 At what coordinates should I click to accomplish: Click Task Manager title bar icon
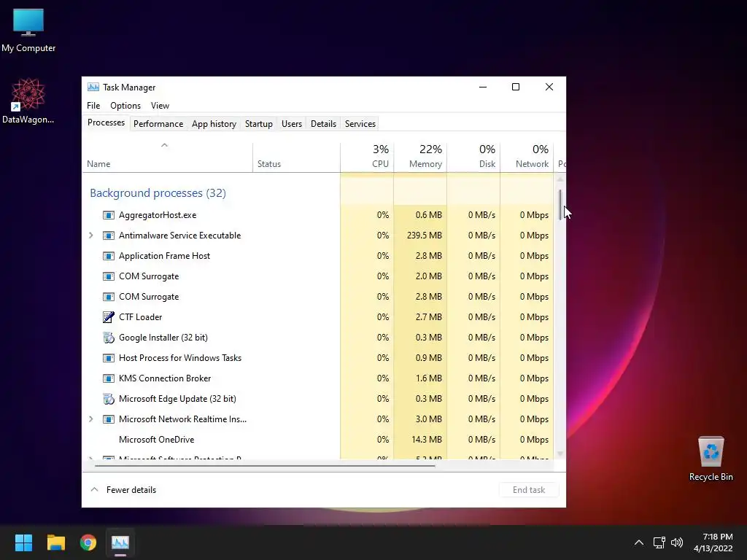pos(93,87)
